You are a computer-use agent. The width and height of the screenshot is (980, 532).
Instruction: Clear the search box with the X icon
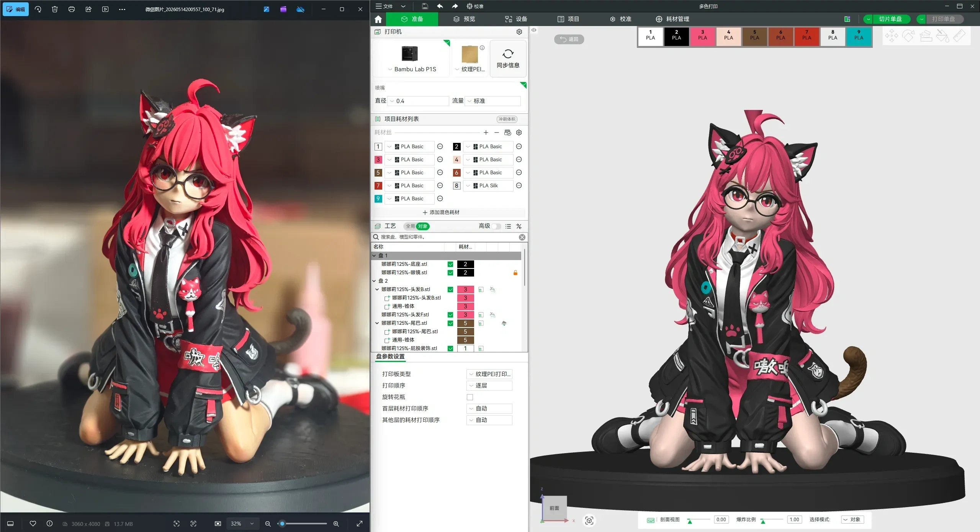(522, 237)
